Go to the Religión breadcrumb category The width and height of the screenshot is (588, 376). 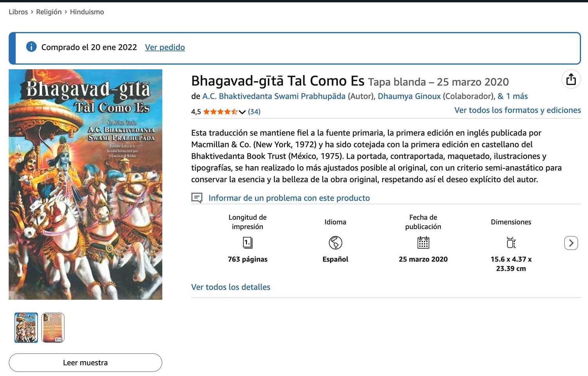49,12
